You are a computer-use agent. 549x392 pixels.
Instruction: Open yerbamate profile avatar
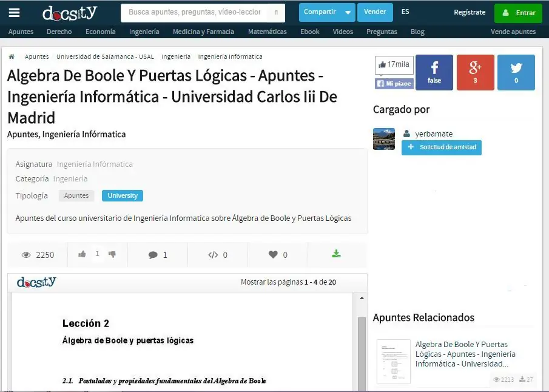coord(384,139)
